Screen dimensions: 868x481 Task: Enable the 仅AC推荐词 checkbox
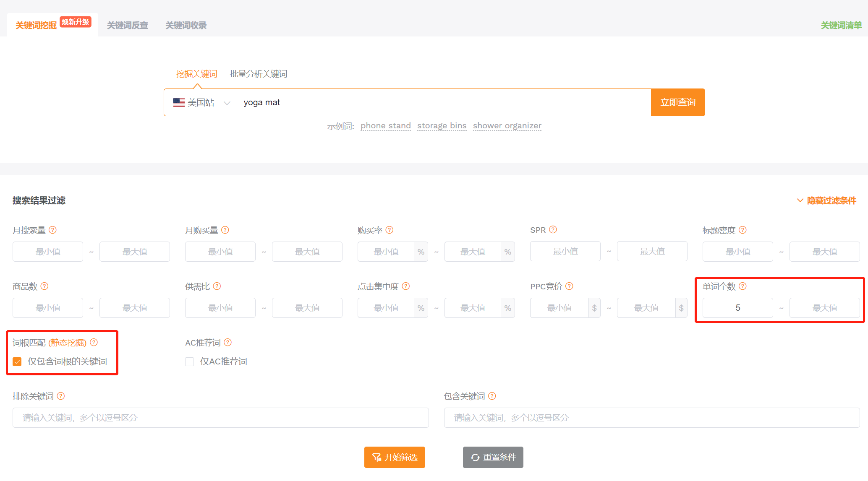190,361
